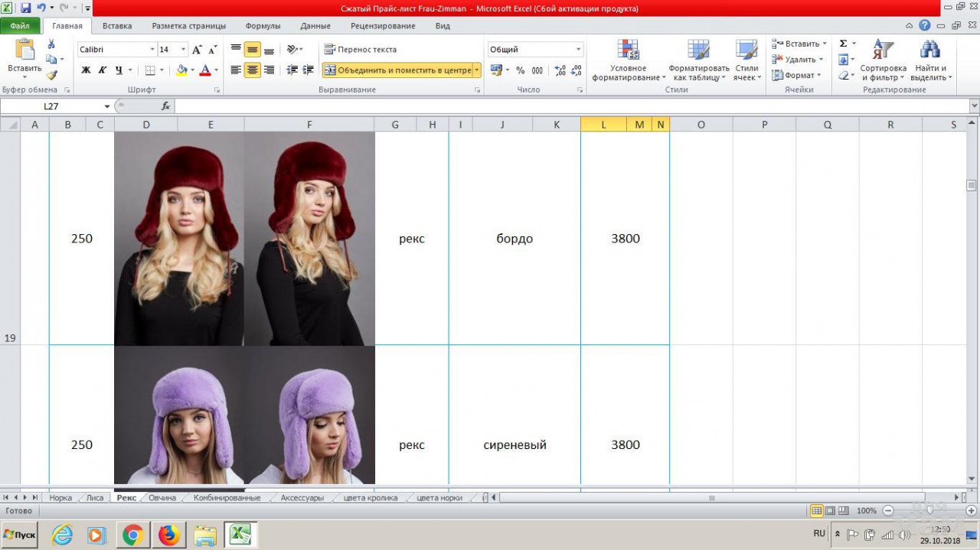Click the increase font size icon
This screenshot has width=980, height=550.
(197, 50)
